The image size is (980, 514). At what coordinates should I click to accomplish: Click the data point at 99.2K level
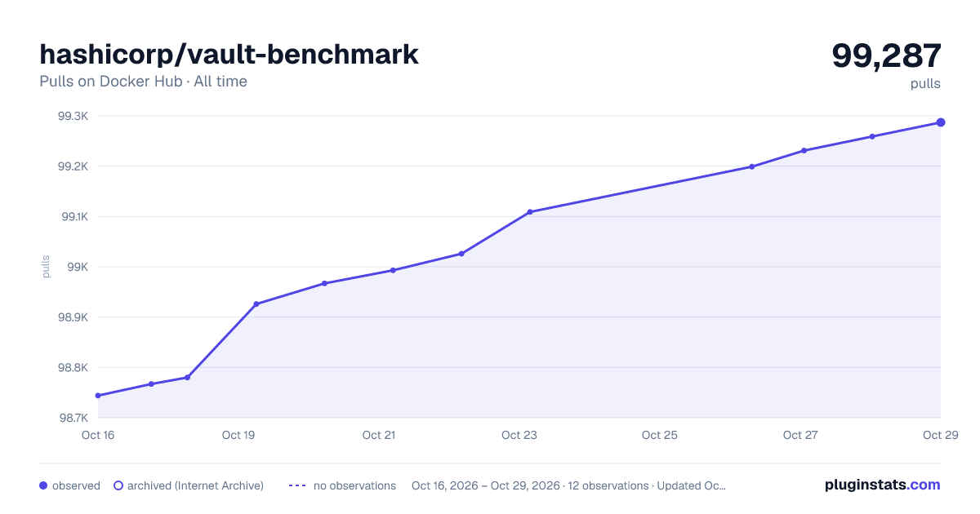pyautogui.click(x=751, y=166)
